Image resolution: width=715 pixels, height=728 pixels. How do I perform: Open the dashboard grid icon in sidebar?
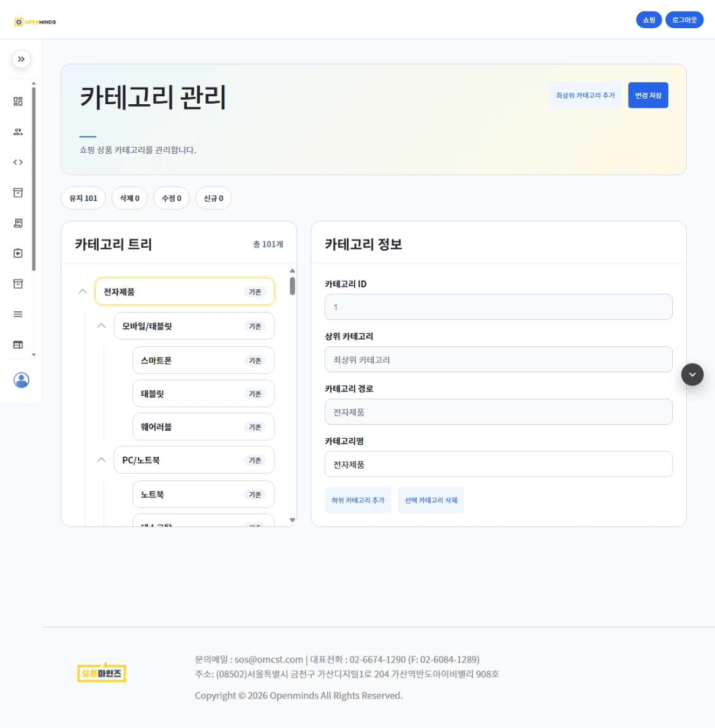[18, 101]
